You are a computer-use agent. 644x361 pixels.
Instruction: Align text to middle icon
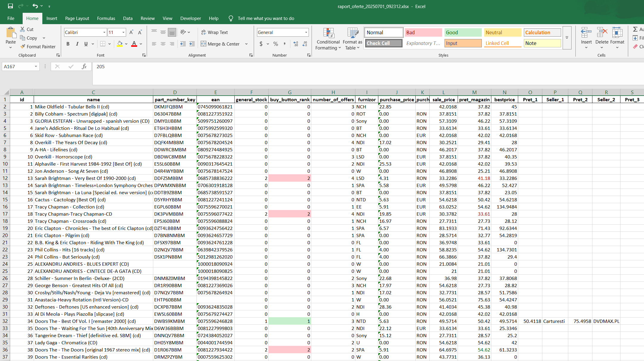click(x=163, y=32)
